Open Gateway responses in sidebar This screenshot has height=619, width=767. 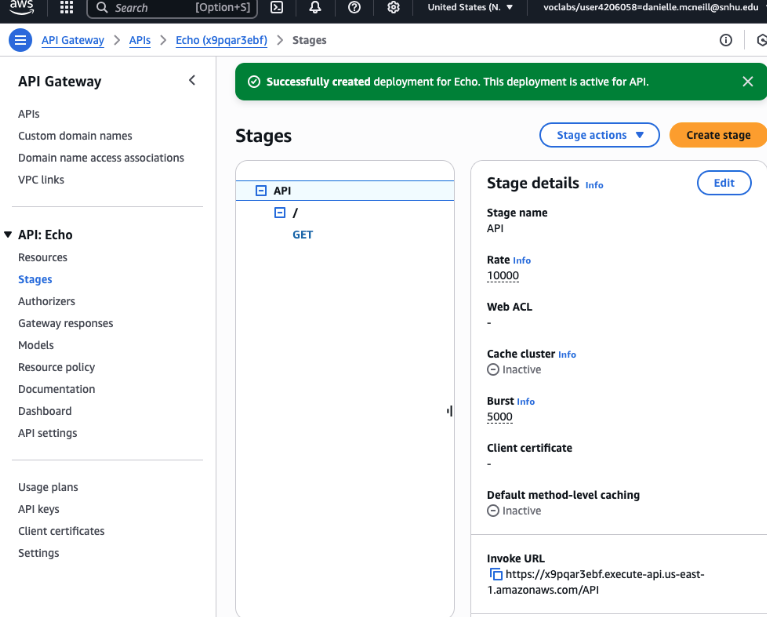pos(66,323)
